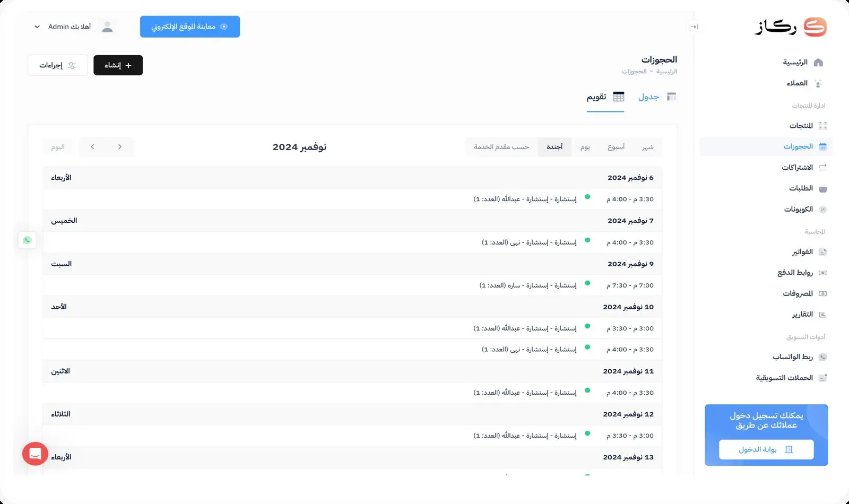Select the شهر month view

point(647,147)
